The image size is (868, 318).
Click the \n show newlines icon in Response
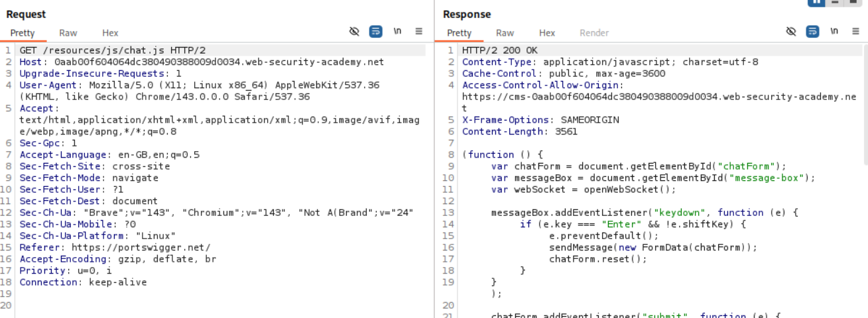(834, 32)
